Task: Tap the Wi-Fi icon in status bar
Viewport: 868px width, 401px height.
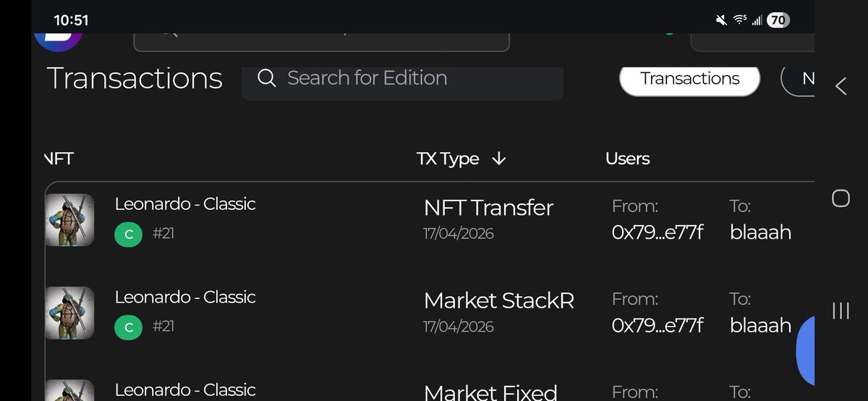Action: click(739, 20)
